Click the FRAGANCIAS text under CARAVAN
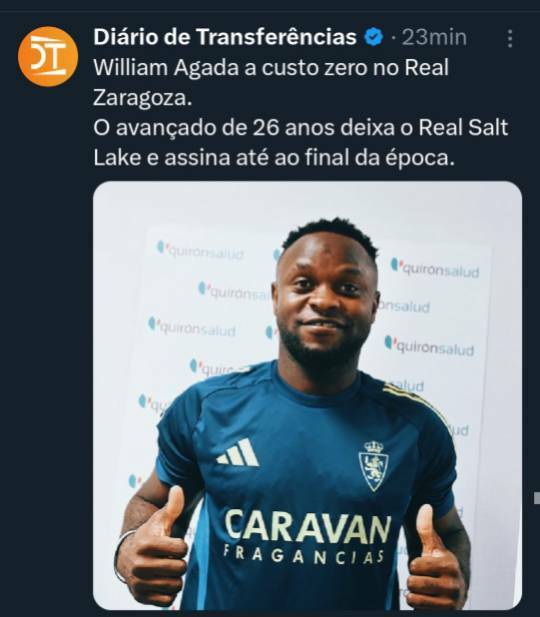Image resolution: width=540 pixels, height=617 pixels. pos(303,555)
